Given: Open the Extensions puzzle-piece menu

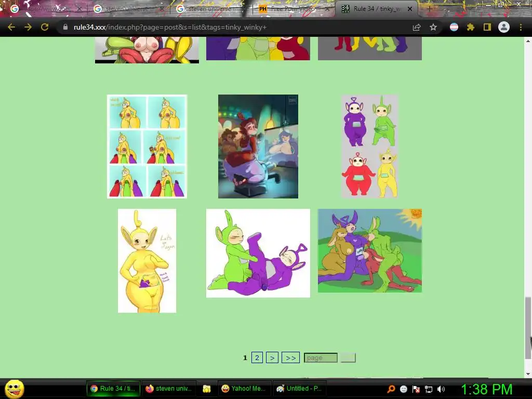Looking at the screenshot, I should (470, 27).
